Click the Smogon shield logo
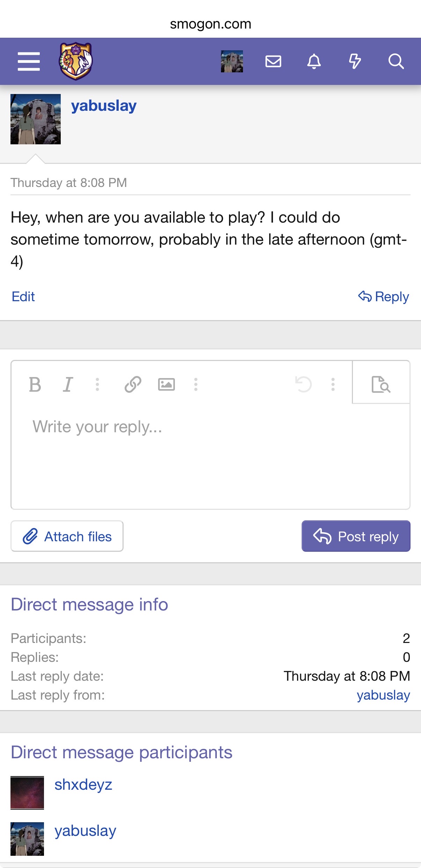 click(x=75, y=61)
